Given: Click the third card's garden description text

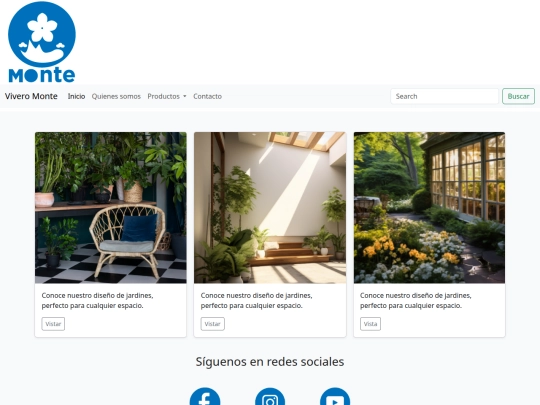Looking at the screenshot, I should (416, 300).
